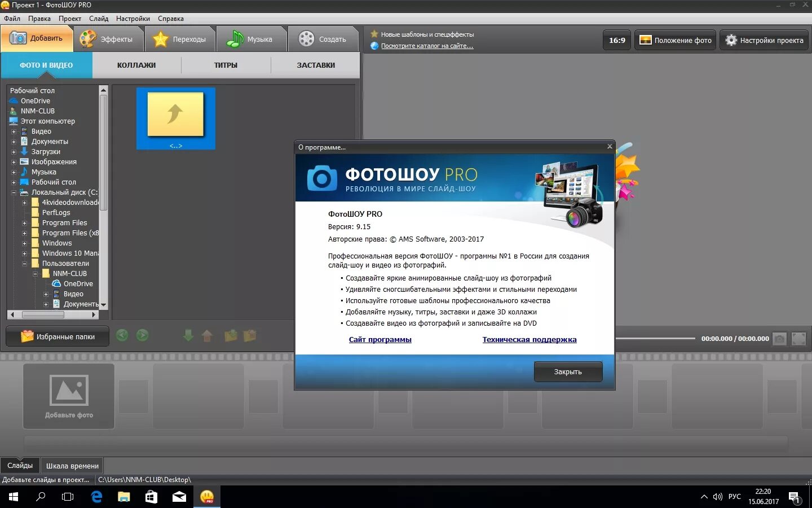This screenshot has height=508, width=812.
Task: Open the Добавить tab with camera icon
Action: (37, 38)
